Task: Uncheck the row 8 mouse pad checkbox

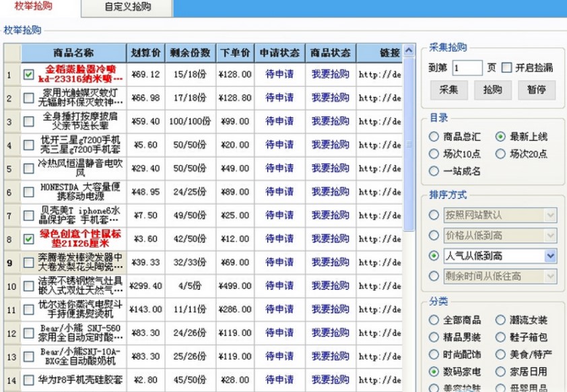Action: [x=29, y=239]
